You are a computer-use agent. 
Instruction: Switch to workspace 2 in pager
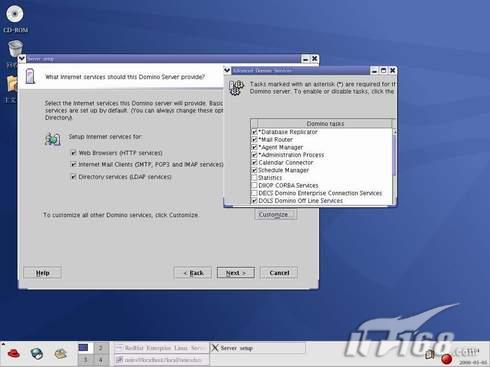click(100, 348)
